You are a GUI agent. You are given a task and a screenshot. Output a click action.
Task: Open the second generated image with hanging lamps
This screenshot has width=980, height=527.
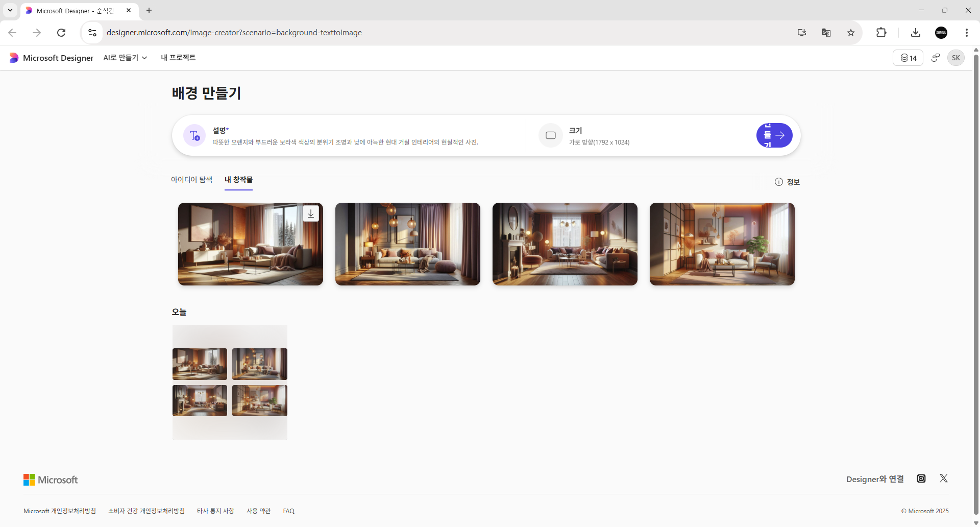coord(407,244)
